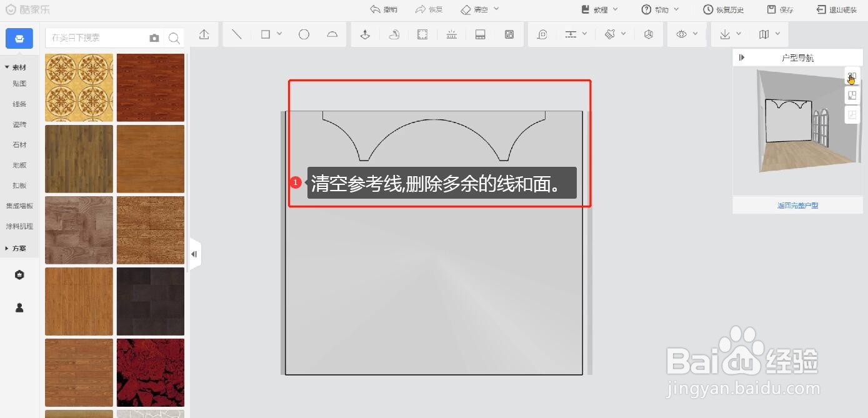Expand the 方案 category tree
This screenshot has height=418, width=868.
(16, 248)
